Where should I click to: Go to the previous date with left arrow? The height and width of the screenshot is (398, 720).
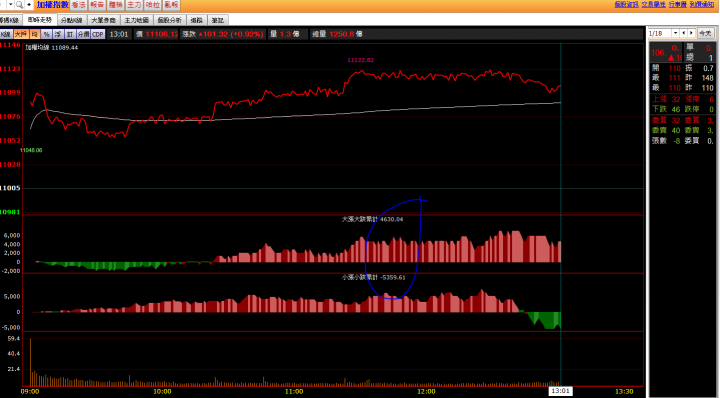coord(684,33)
